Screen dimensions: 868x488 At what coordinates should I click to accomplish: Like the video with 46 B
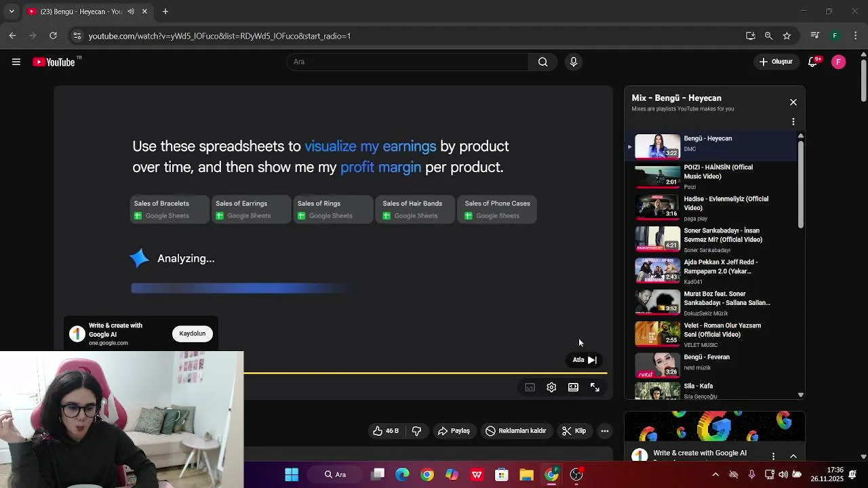[x=385, y=431]
